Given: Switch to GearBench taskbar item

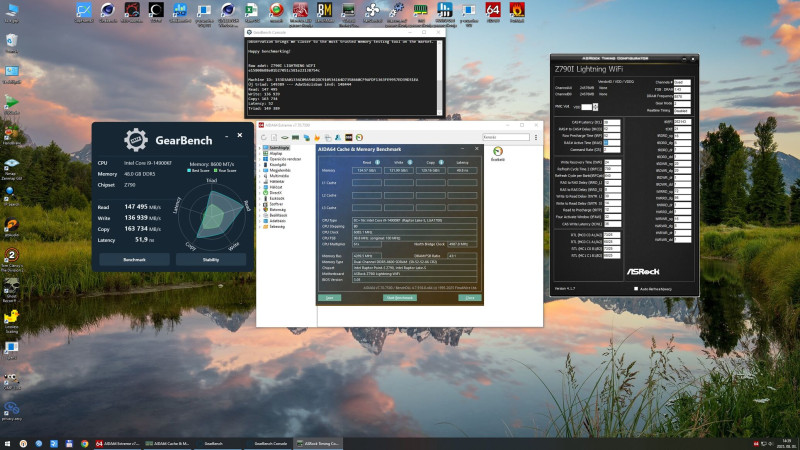Looking at the screenshot, I should point(217,444).
